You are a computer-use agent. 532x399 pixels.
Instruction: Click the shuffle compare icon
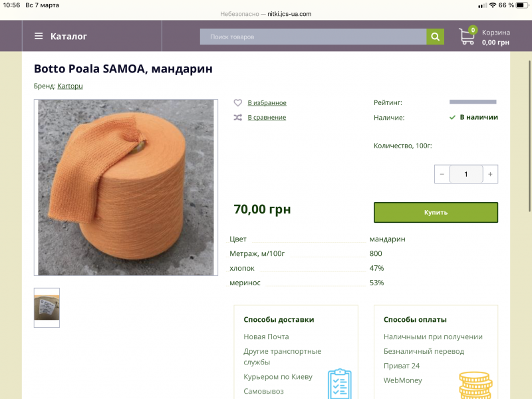(238, 118)
